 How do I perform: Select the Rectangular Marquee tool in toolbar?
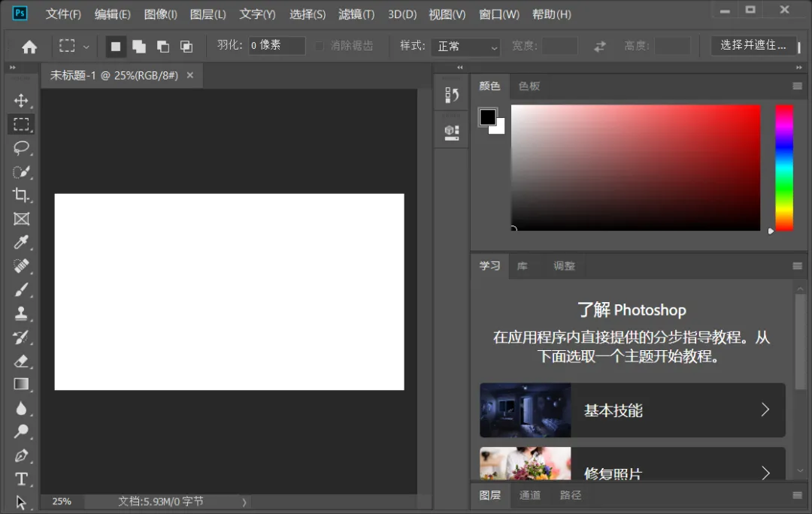(x=21, y=125)
